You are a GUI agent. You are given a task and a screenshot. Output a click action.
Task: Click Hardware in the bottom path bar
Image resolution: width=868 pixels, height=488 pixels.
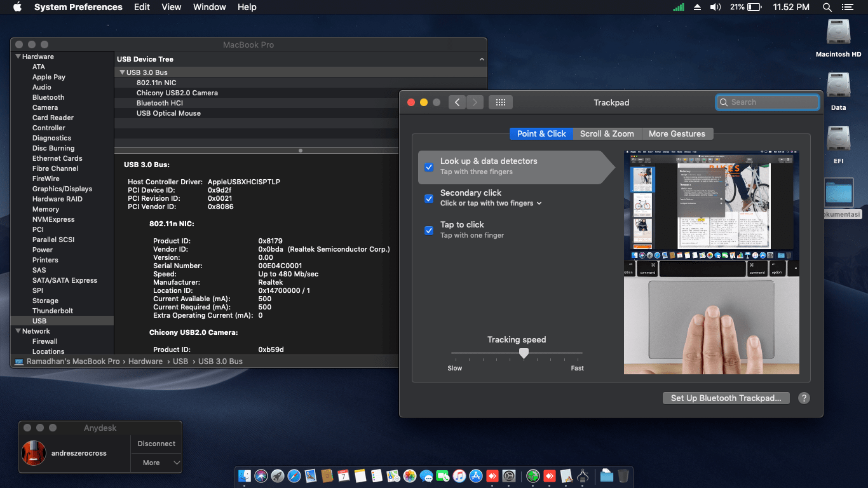coord(146,361)
